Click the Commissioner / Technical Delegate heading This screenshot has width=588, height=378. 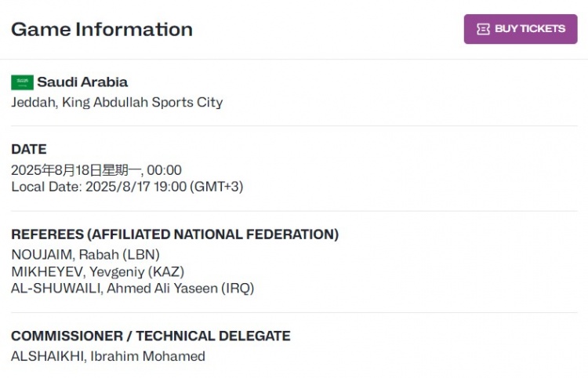coord(151,336)
